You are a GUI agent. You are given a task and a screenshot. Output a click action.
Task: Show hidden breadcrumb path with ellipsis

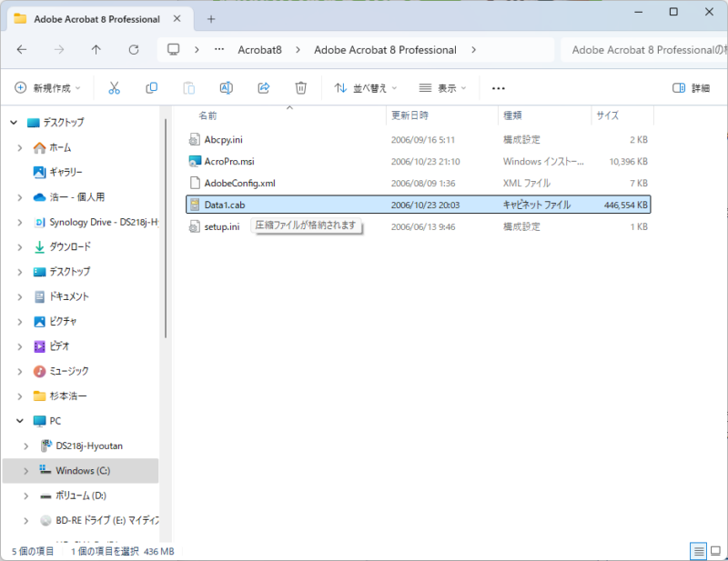[x=219, y=50]
